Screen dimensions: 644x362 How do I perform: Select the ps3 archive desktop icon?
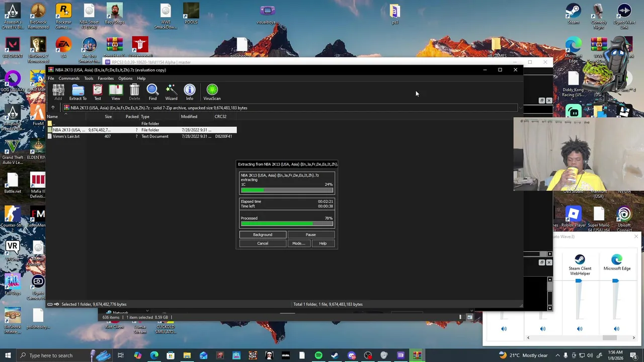click(x=394, y=15)
